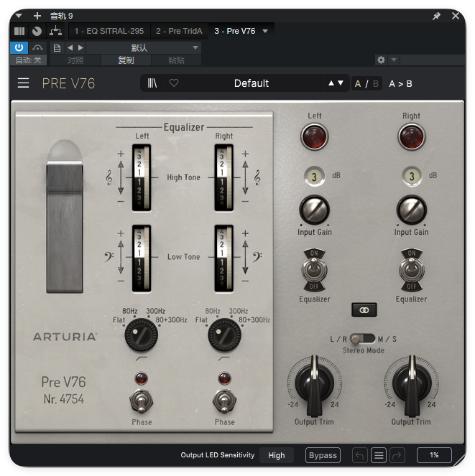Select next preset with down triangle
The width and height of the screenshot is (475, 476).
pyautogui.click(x=341, y=83)
